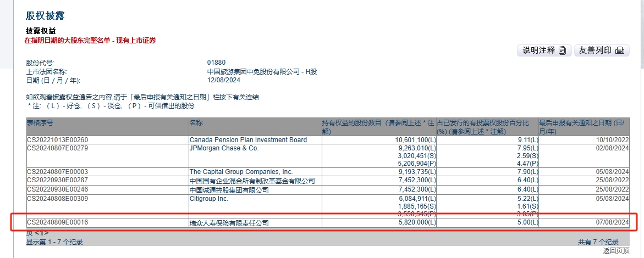The image size is (644, 258).
Task: Click 共有 7 个纪录 record count
Action: pyautogui.click(x=598, y=242)
